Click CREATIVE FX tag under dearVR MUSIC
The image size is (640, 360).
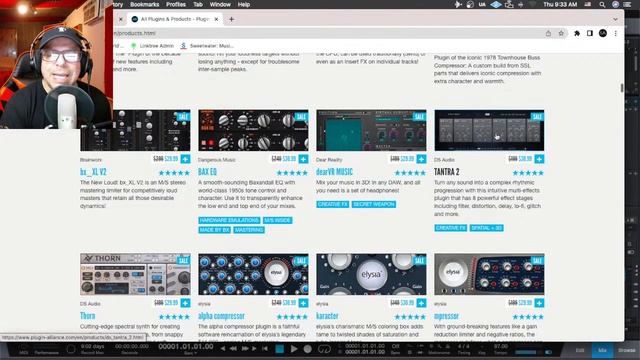point(332,204)
